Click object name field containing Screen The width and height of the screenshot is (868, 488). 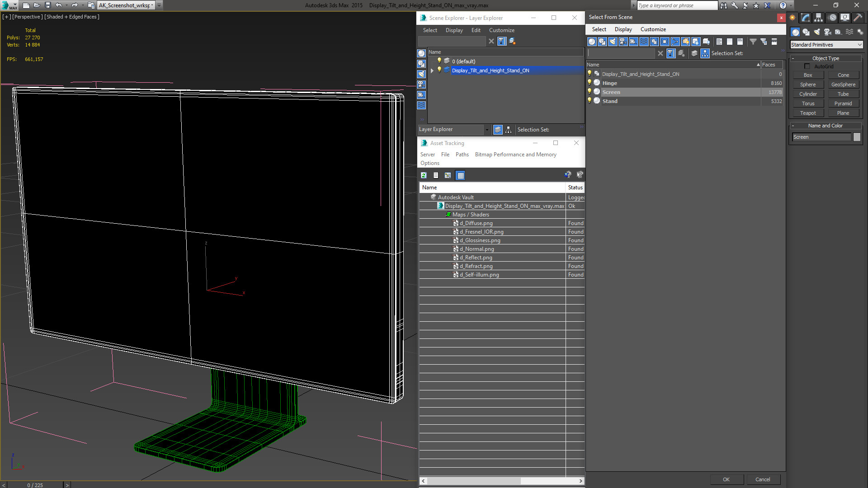(821, 137)
